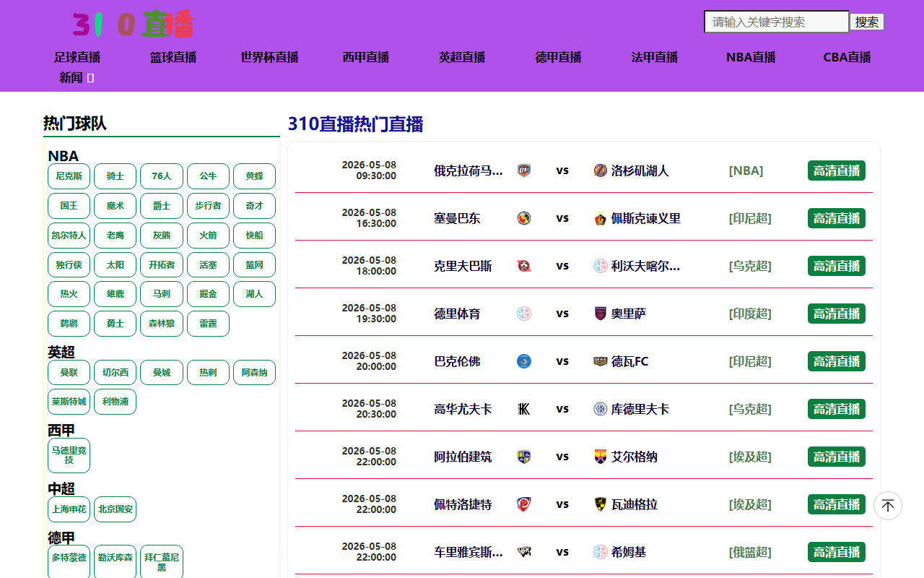Click 高清直播 for 塞曼巴东 match

(x=837, y=218)
